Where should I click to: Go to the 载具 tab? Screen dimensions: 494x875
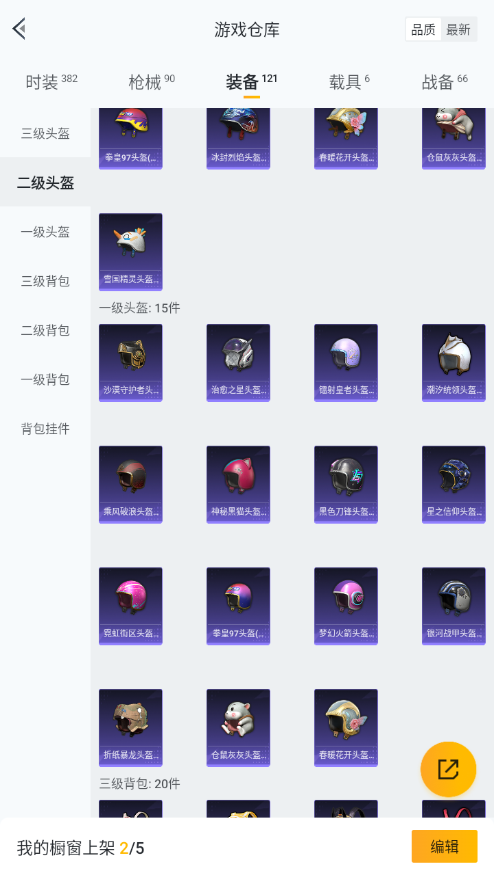349,82
